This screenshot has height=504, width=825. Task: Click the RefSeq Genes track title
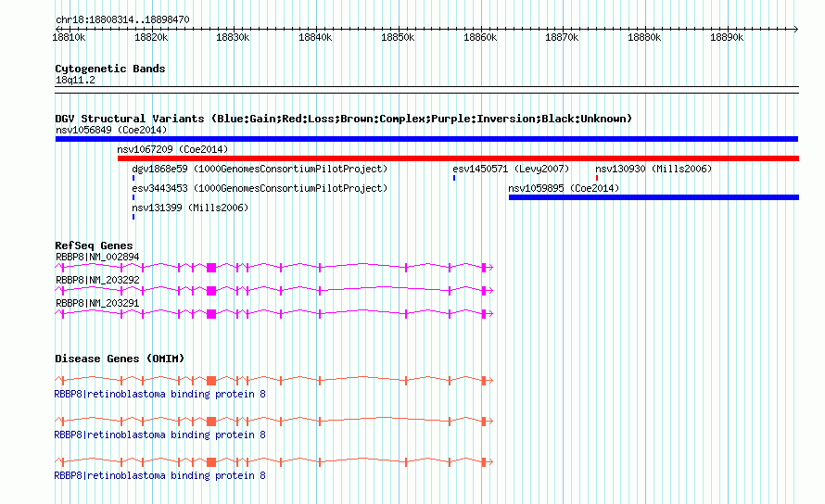coord(94,246)
